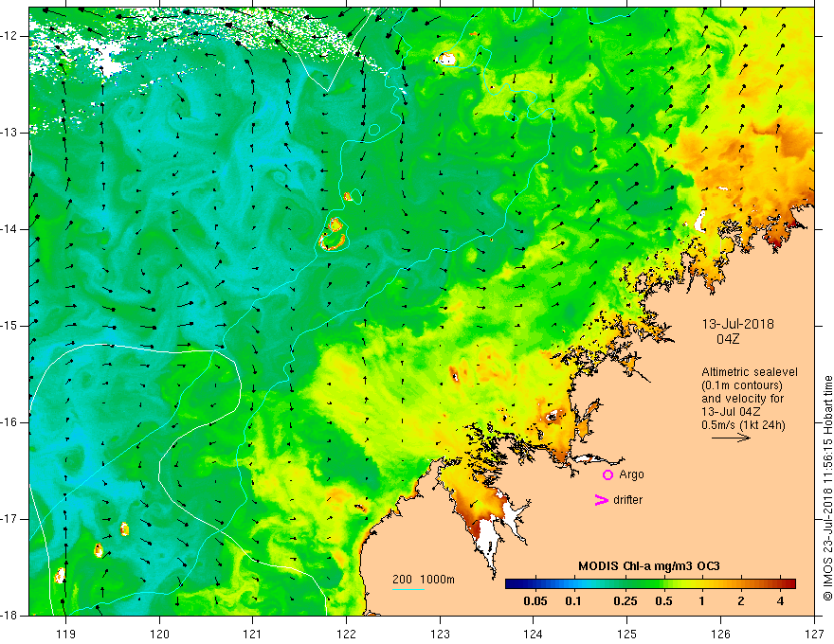This screenshot has width=834, height=644.
Task: Click the "and velocity for" text line
Action: (x=742, y=399)
